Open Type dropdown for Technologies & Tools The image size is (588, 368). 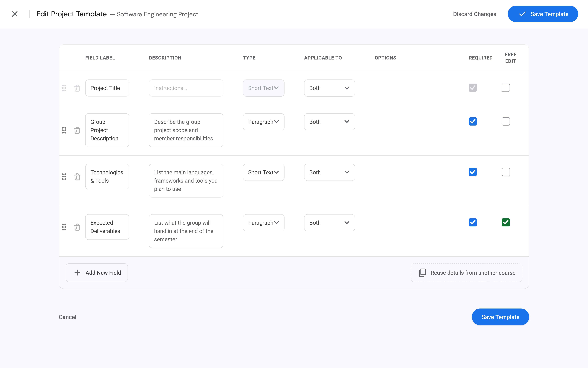tap(264, 172)
